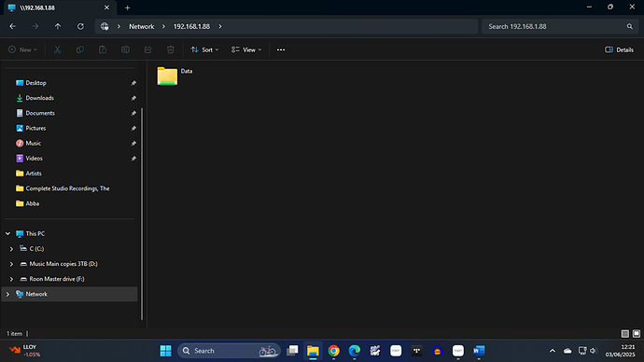Unpin Videos using its pin icon
This screenshot has height=362, width=644.
click(133, 159)
